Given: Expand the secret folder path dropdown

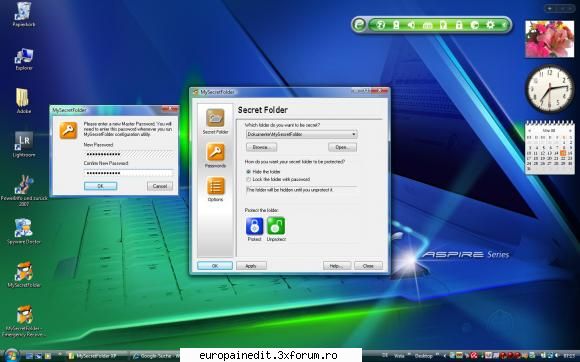Looking at the screenshot, I should [354, 134].
